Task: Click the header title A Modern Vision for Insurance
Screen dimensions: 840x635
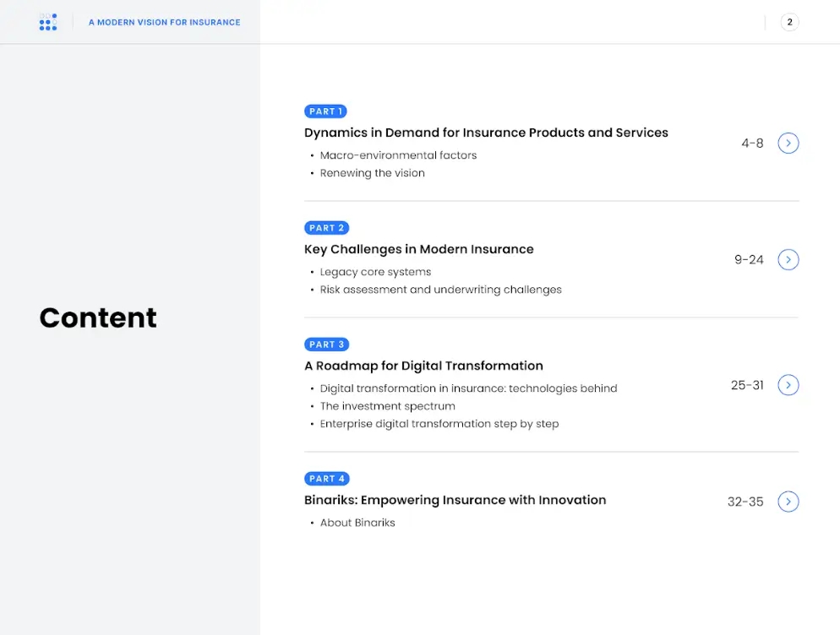Action: click(x=164, y=22)
